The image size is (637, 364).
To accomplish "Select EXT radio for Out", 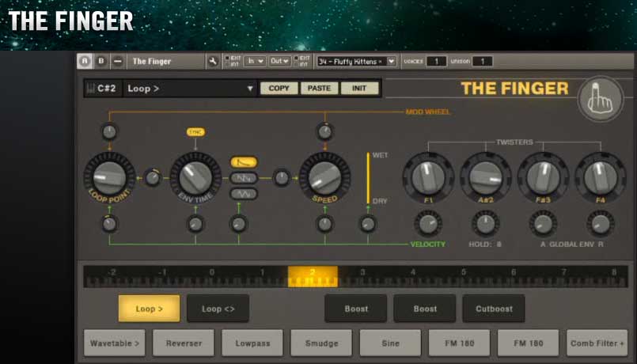I will (296, 58).
